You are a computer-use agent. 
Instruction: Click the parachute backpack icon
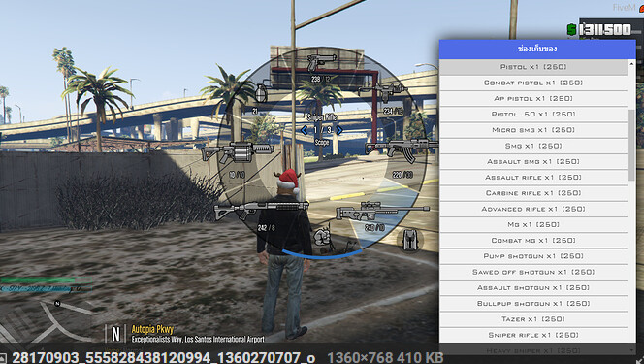pos(410,241)
